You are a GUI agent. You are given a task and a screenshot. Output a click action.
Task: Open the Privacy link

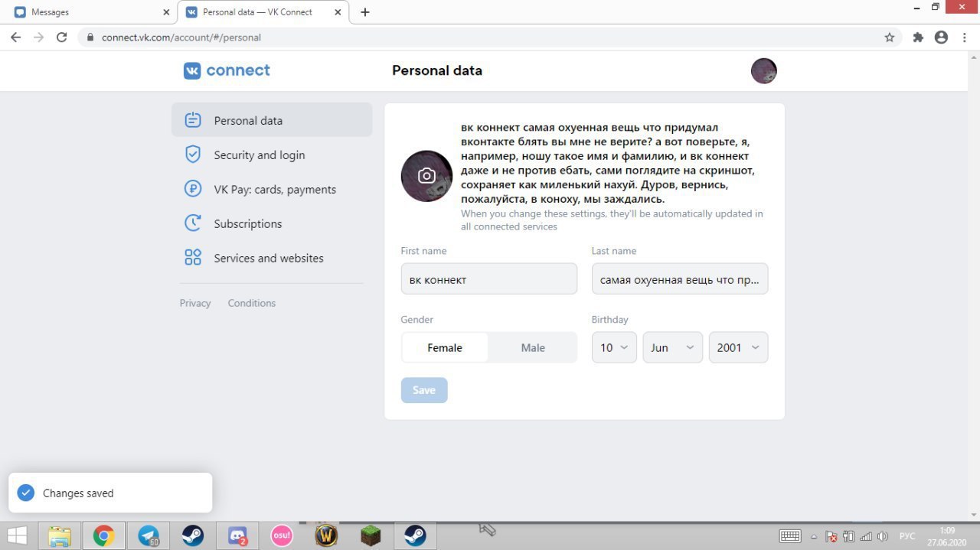(195, 303)
